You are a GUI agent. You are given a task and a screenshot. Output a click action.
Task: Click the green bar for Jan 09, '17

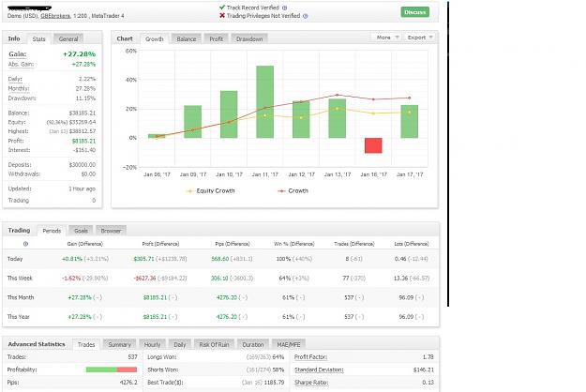coord(193,122)
